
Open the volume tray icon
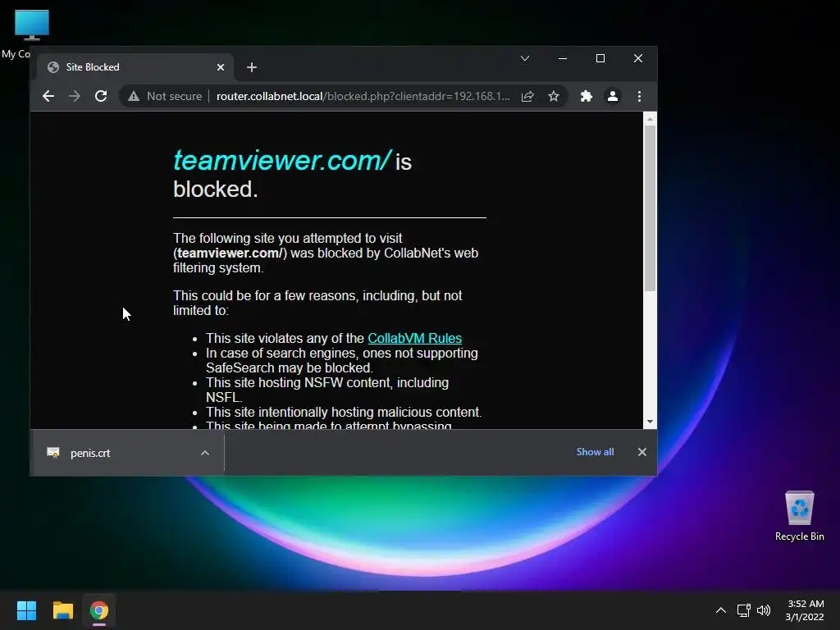tap(764, 610)
